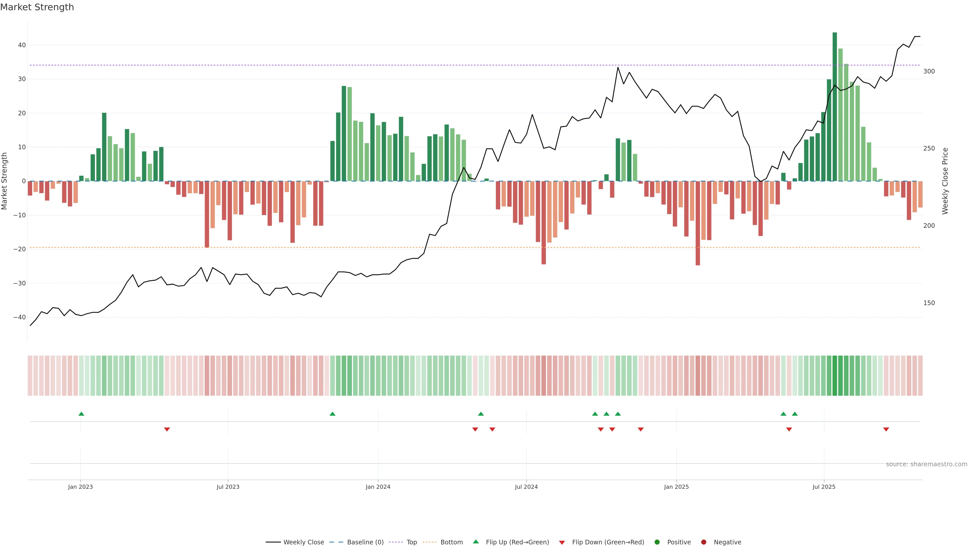
Task: Click the red flip-down marker before Jul 2023
Action: [x=167, y=429]
